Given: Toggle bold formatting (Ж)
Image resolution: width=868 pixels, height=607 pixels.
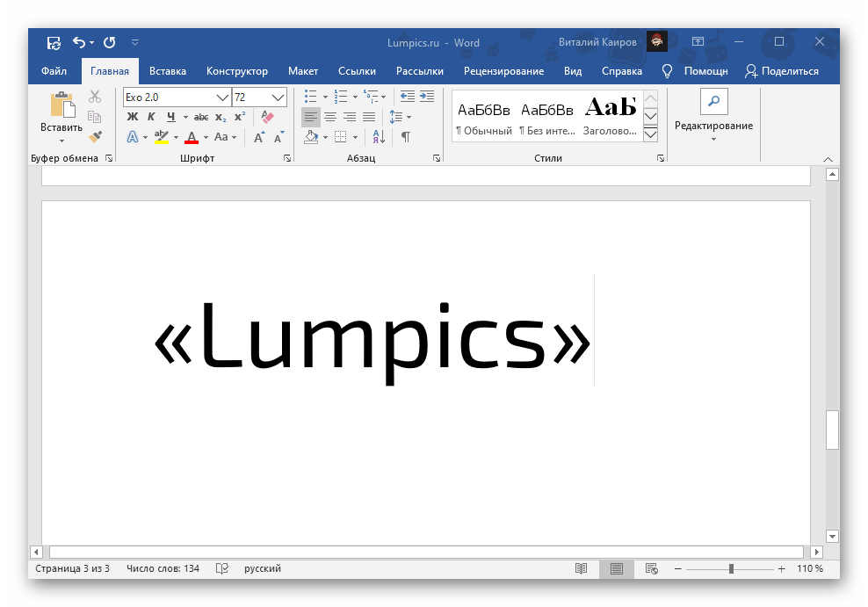Looking at the screenshot, I should click(133, 117).
